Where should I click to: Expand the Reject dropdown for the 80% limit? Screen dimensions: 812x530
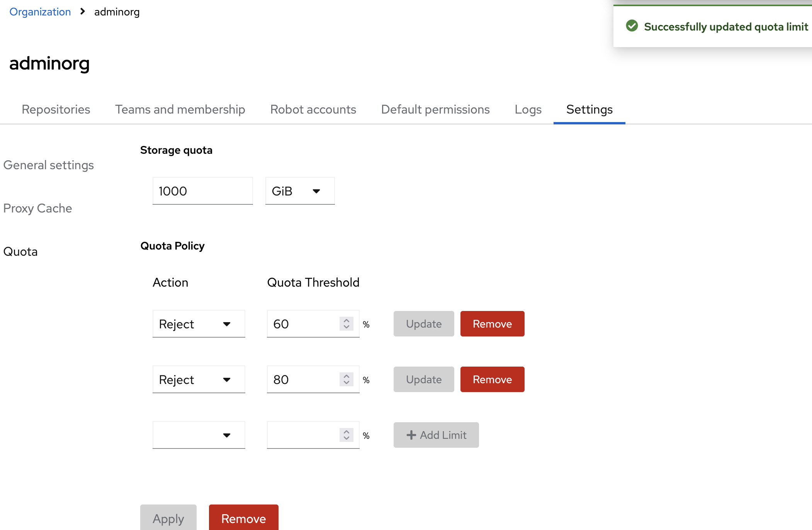point(199,379)
